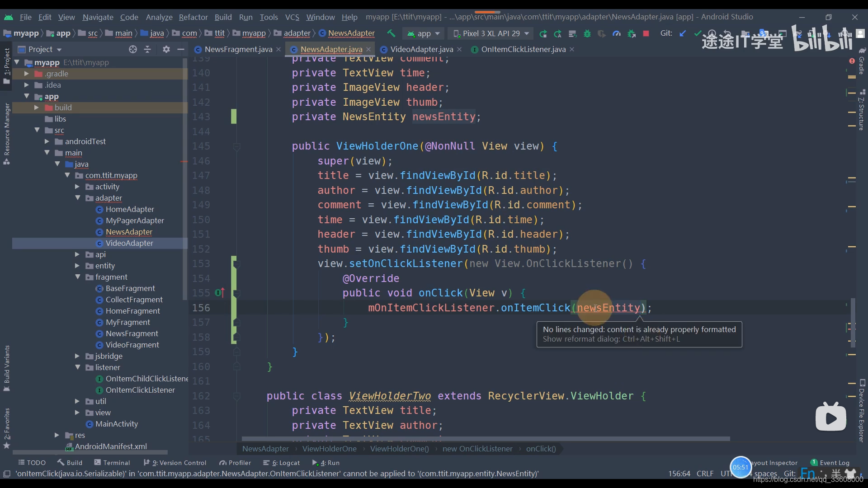Click the Project panel locate target icon
This screenshot has height=488, width=868.
click(132, 49)
